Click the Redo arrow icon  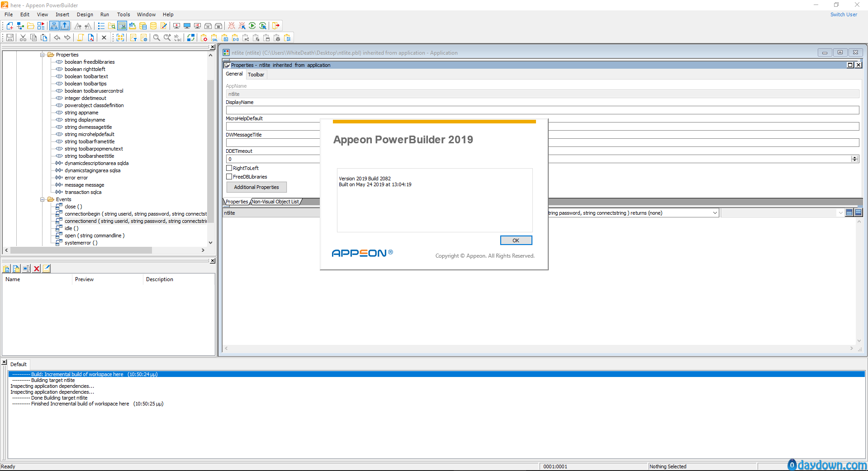click(x=67, y=38)
